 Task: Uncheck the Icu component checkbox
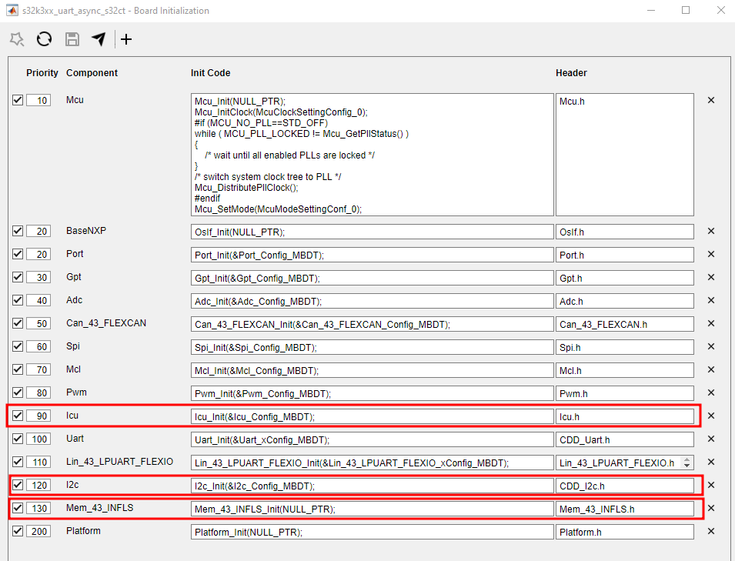[x=17, y=415]
